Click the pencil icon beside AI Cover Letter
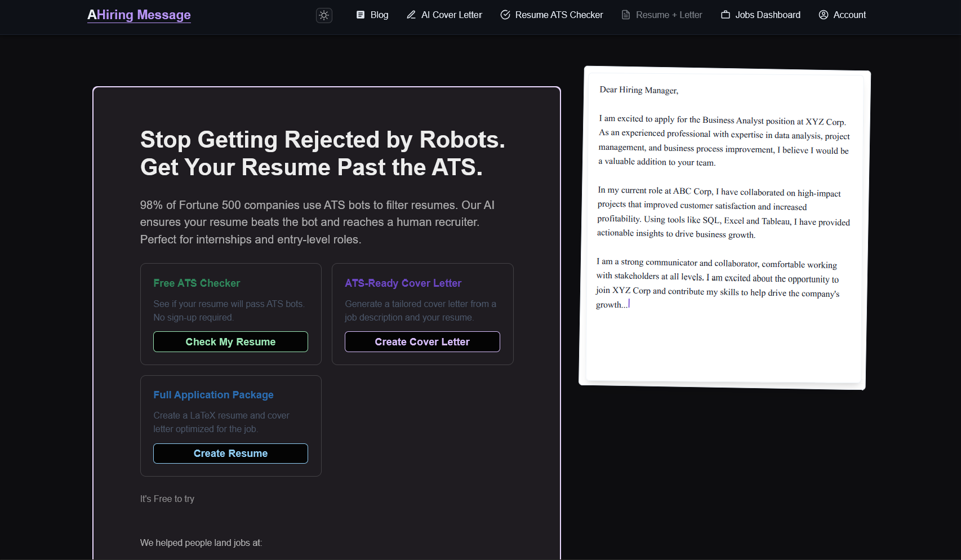961x560 pixels. pos(411,15)
